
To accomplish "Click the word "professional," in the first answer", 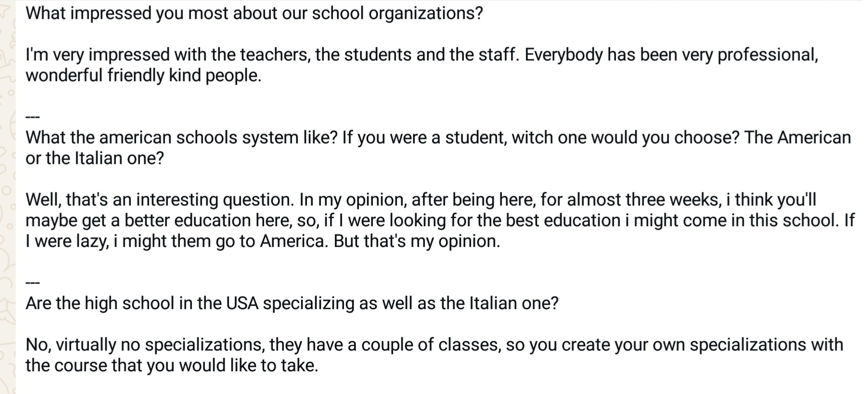I will 768,55.
